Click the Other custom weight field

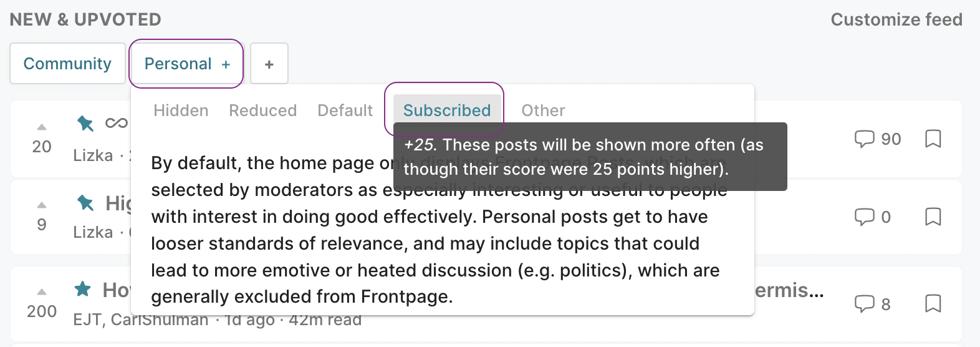[543, 110]
